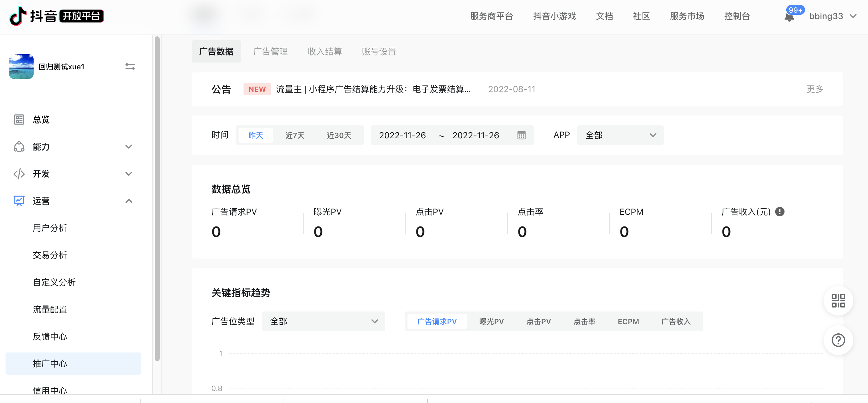
Task: Switch to the 广告管理 tab
Action: 271,51
